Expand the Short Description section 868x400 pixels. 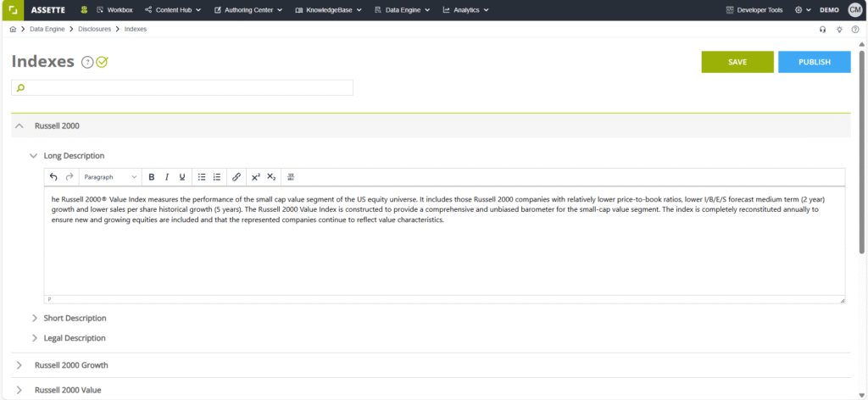pyautogui.click(x=75, y=319)
